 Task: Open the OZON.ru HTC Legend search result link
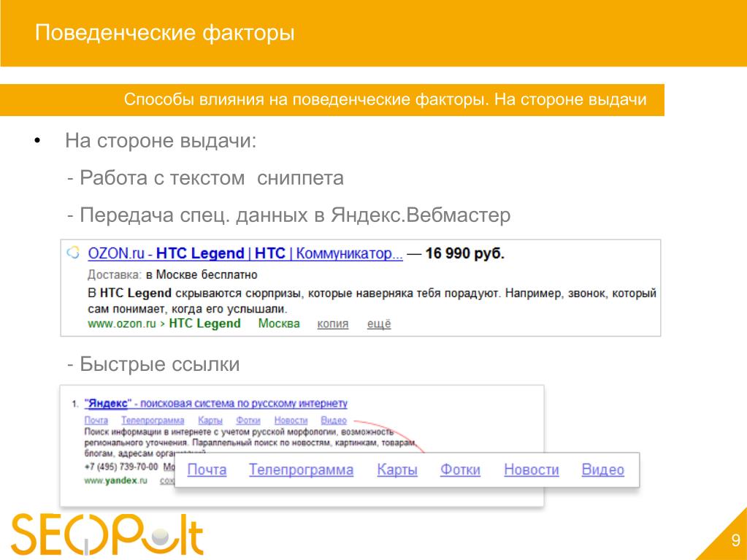(245, 253)
